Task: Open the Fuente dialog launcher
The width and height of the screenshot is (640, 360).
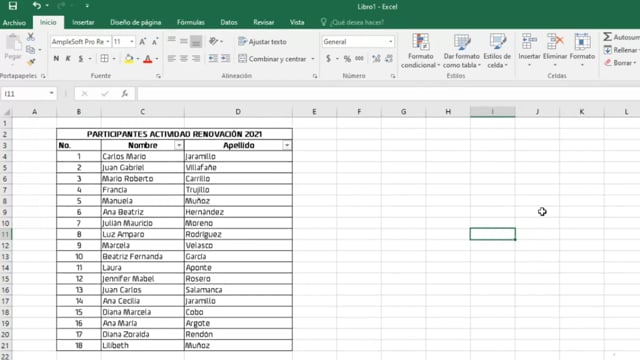Action: pos(158,76)
